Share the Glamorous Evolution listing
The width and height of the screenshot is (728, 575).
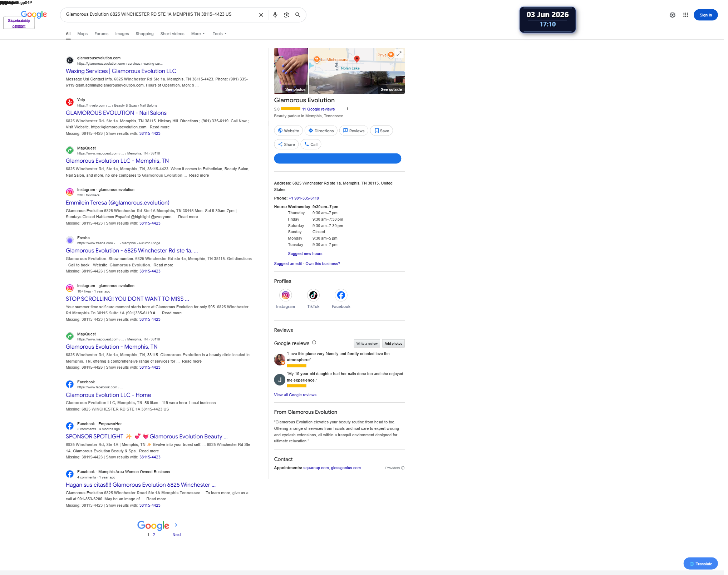(286, 144)
